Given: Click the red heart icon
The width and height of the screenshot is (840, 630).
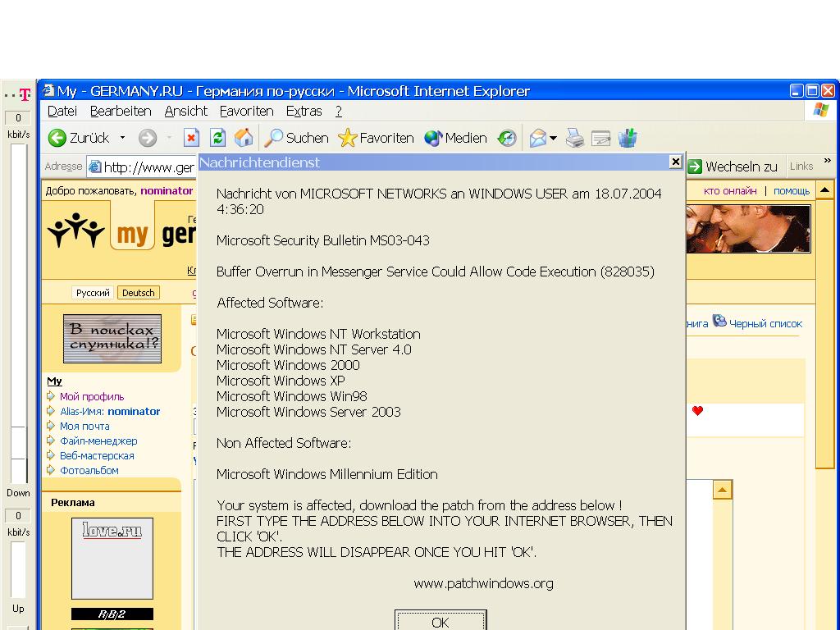Looking at the screenshot, I should tap(697, 411).
